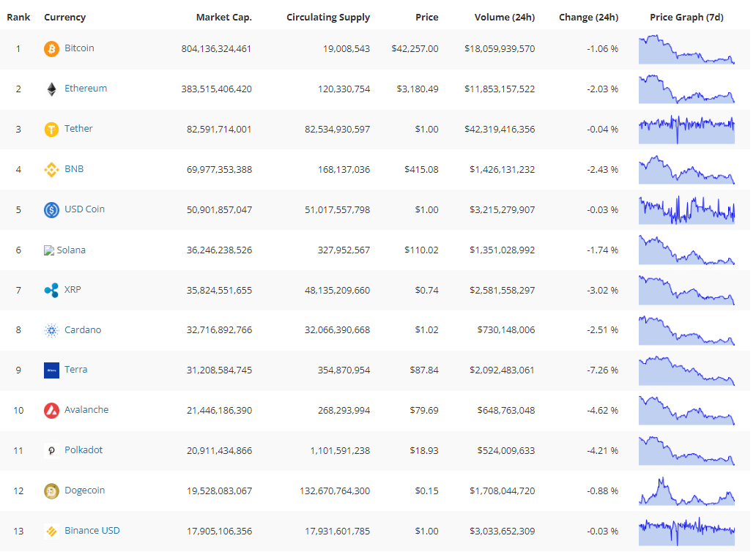756x552 pixels.
Task: Open the Terra currency link
Action: (x=76, y=370)
